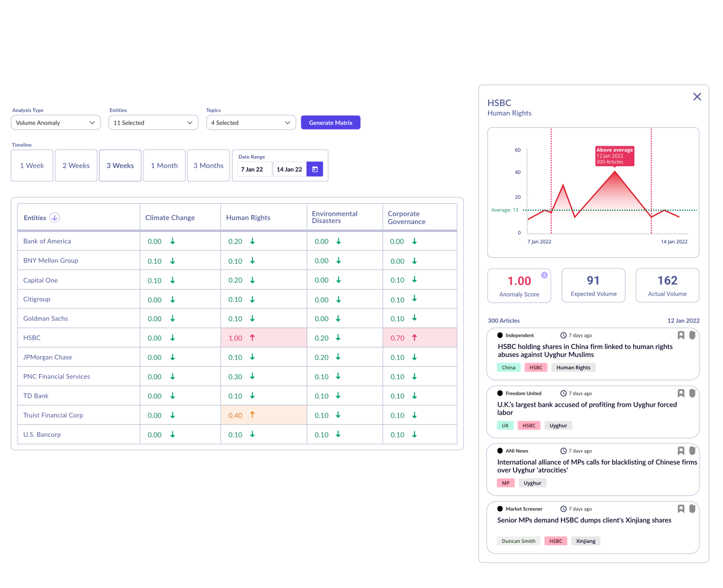Image resolution: width=723 pixels, height=588 pixels.
Task: Open article Senior MPs demand HSBC dumps shares
Action: point(584,520)
